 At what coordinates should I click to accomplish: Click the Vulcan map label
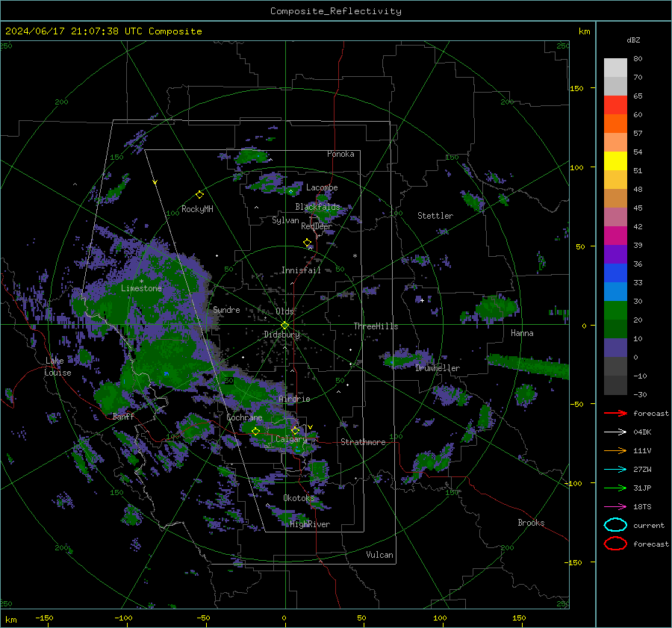point(380,555)
